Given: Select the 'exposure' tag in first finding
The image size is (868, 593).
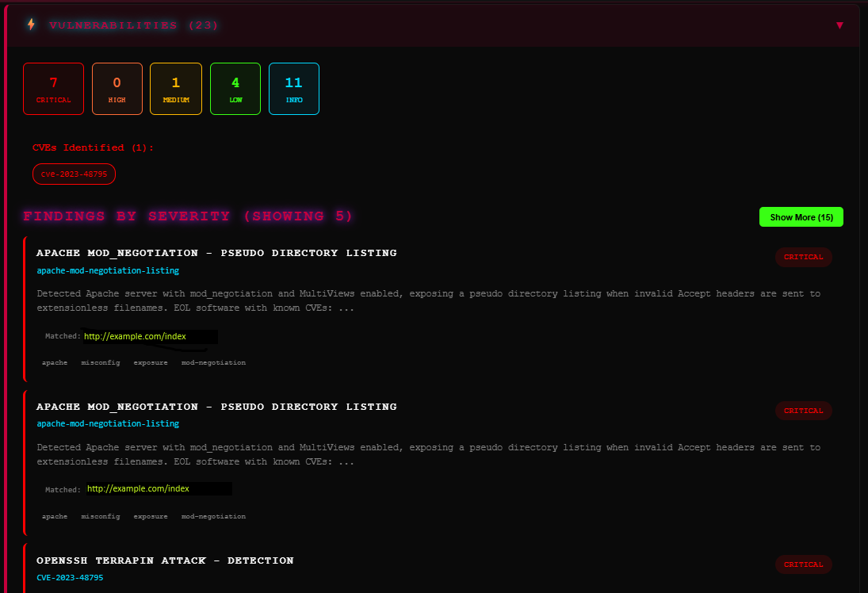Looking at the screenshot, I should pyautogui.click(x=151, y=362).
